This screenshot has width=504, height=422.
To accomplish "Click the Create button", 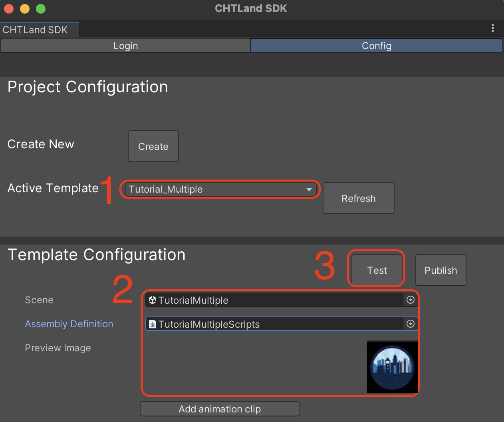I will click(153, 146).
